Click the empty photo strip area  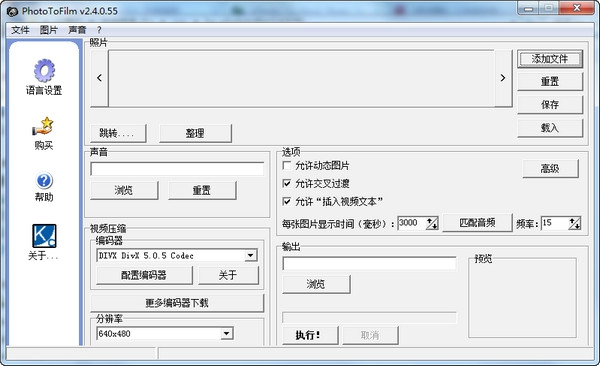coord(302,78)
